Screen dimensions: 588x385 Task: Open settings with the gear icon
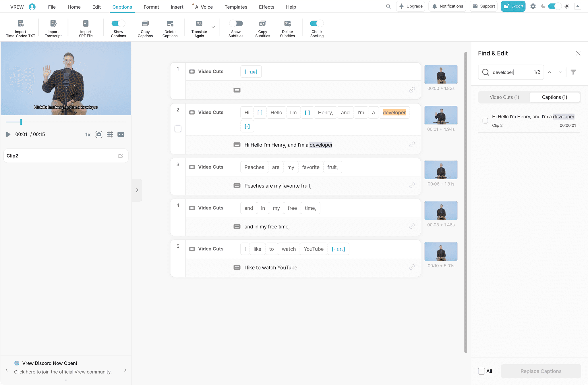pos(533,6)
